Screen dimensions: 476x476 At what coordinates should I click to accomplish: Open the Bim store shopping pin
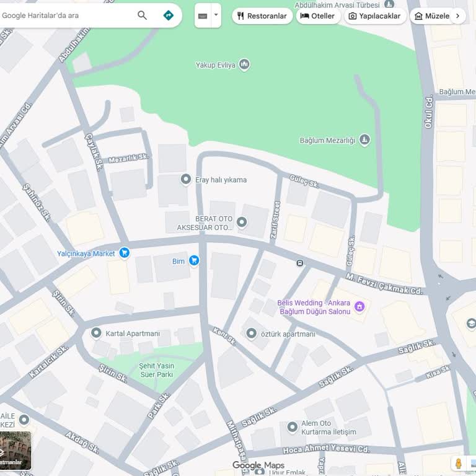(194, 260)
